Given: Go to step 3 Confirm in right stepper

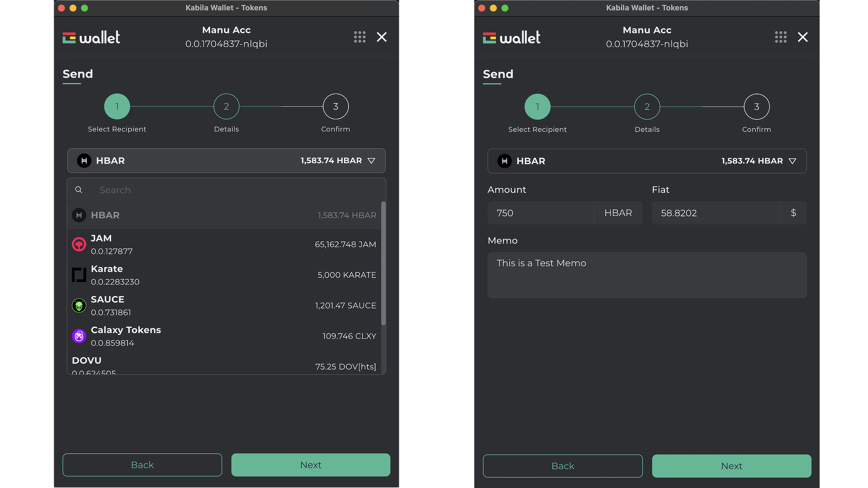Looking at the screenshot, I should pyautogui.click(x=756, y=107).
